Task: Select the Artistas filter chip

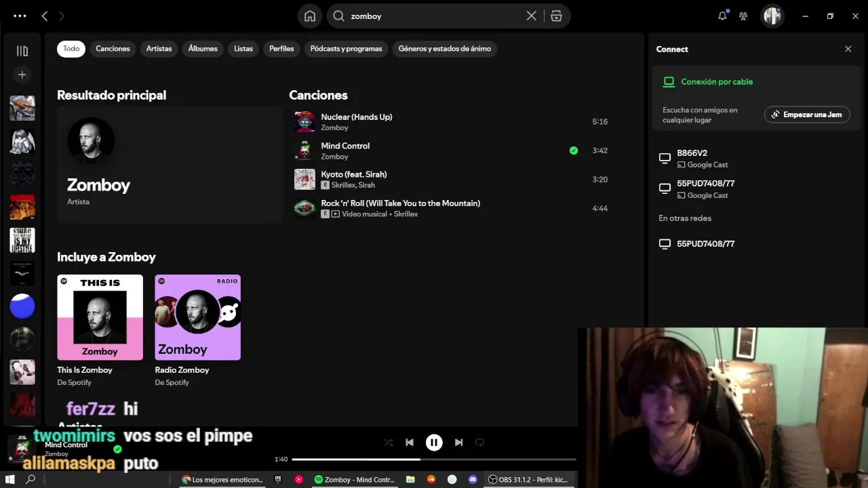Action: click(x=159, y=49)
